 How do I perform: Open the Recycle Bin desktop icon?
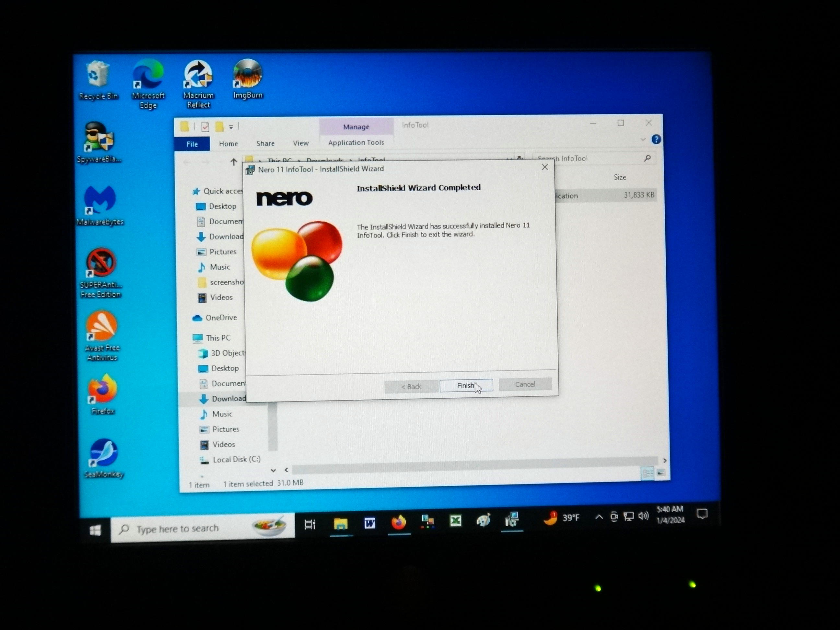(x=98, y=80)
